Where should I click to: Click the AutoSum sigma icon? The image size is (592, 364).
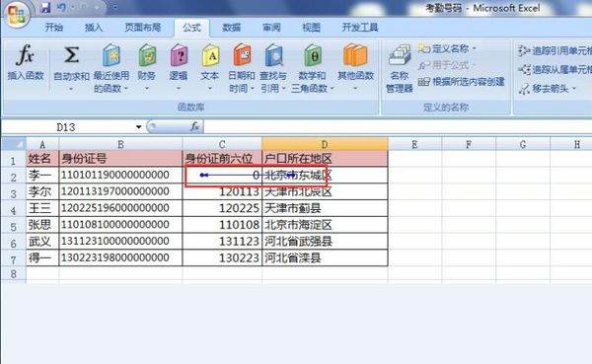[71, 55]
